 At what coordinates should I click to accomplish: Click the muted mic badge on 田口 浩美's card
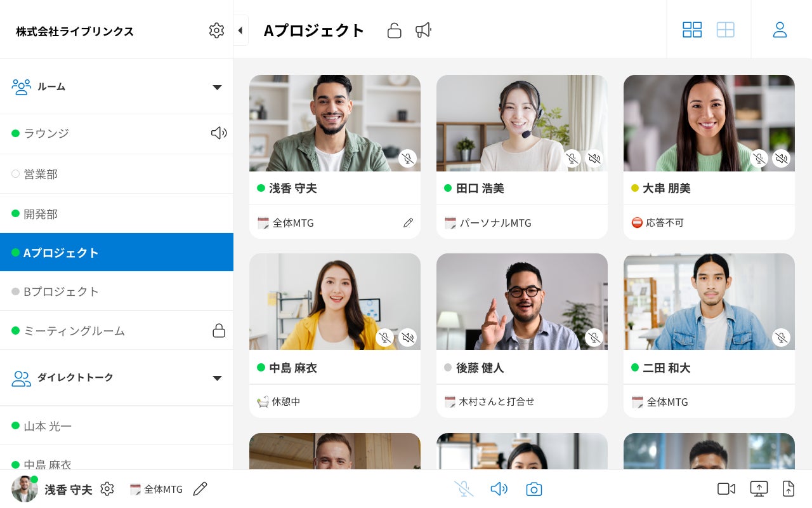tap(573, 158)
